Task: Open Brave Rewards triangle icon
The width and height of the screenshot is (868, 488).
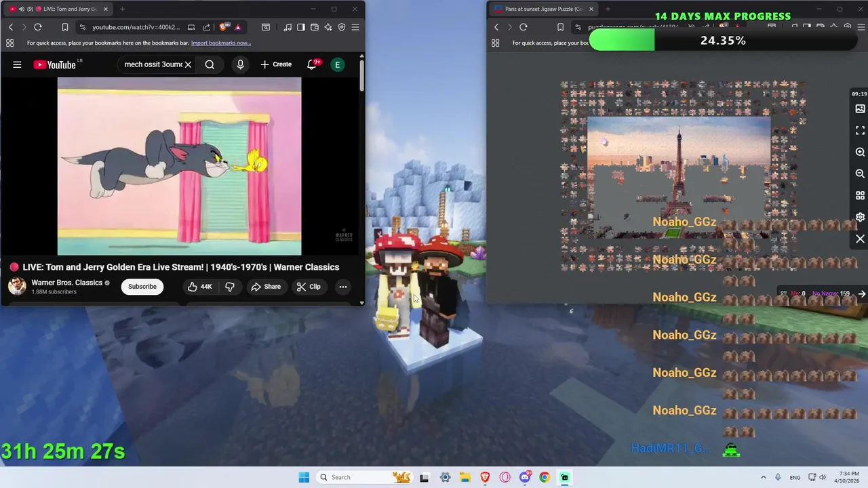Action: (x=238, y=27)
